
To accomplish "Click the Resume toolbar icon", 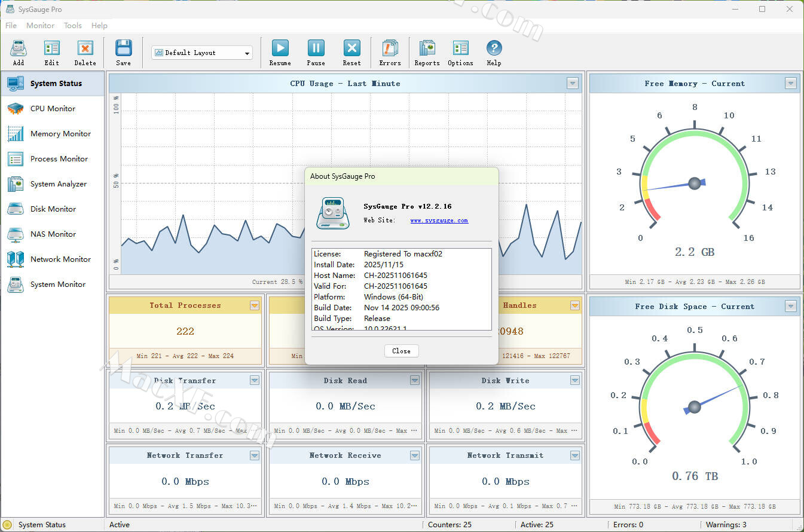I will pyautogui.click(x=280, y=53).
